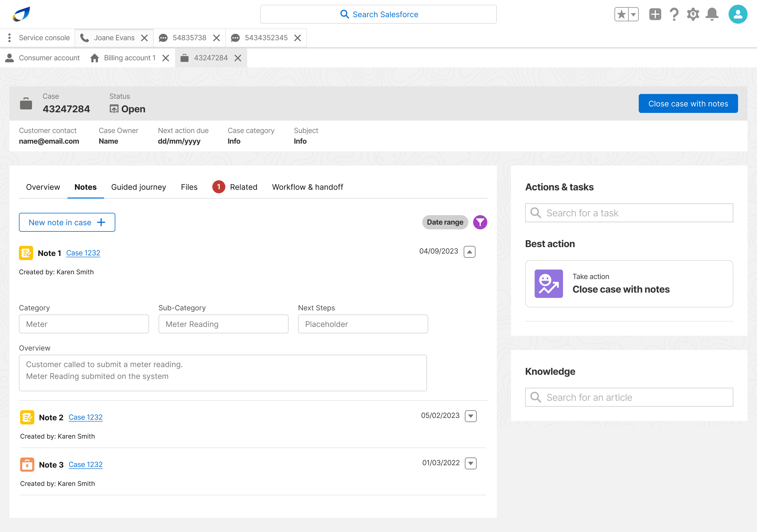Open the Case 1232 link in Note 1
This screenshot has width=757, height=532.
(x=83, y=253)
